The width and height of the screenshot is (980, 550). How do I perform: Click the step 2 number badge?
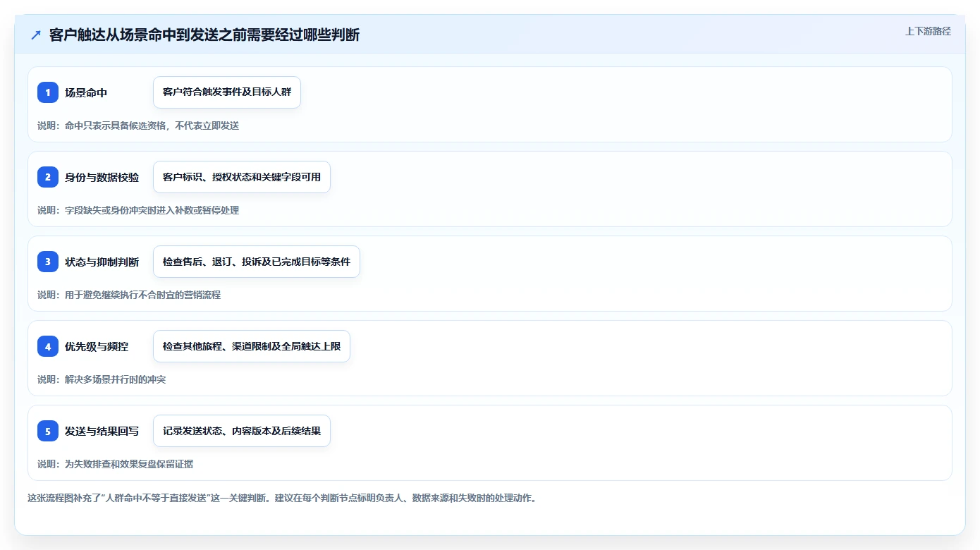[x=48, y=177]
